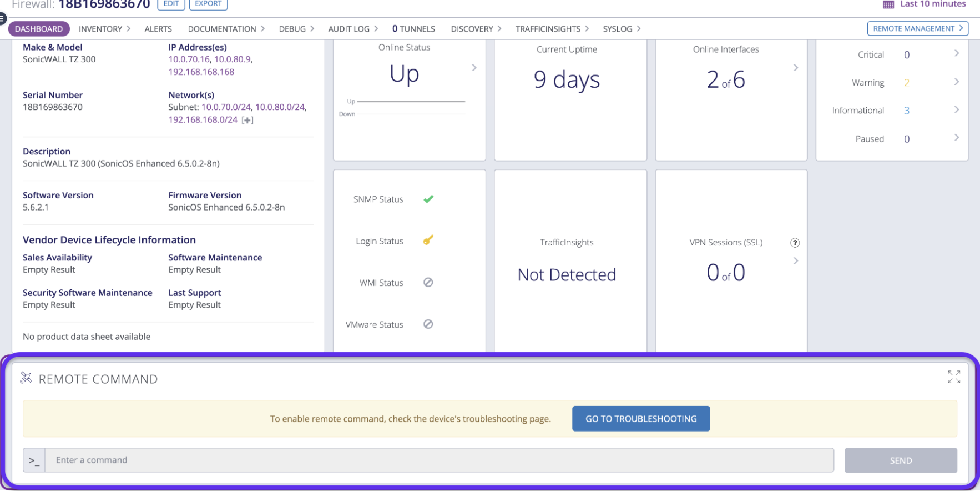Viewport: 980px width, 491px height.
Task: Click the WMI Status disabled icon
Action: [428, 282]
